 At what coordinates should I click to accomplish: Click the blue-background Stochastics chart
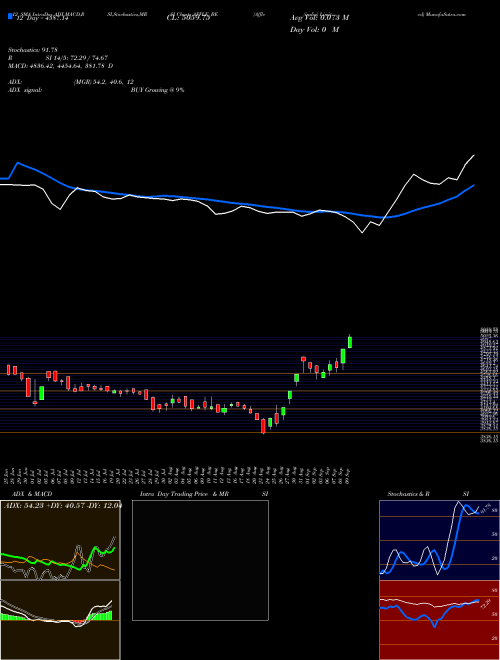439,540
